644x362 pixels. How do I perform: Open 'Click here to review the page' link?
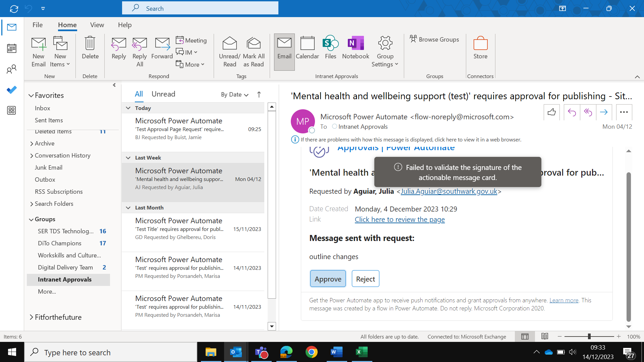(400, 220)
